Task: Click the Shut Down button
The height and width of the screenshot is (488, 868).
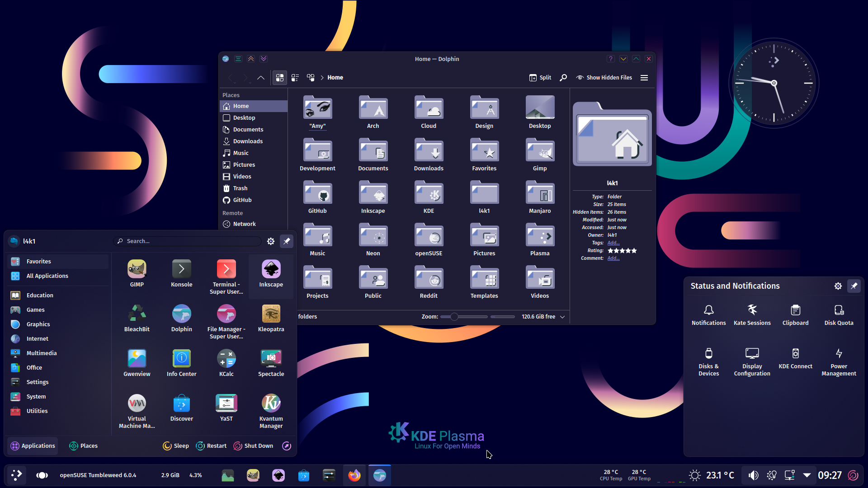Action: click(x=253, y=446)
